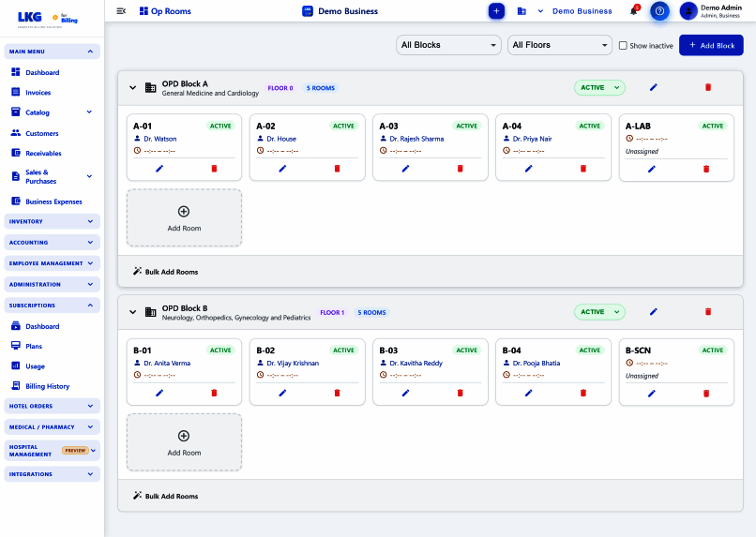Open the help question mark icon
The height and width of the screenshot is (537, 756).
(659, 11)
